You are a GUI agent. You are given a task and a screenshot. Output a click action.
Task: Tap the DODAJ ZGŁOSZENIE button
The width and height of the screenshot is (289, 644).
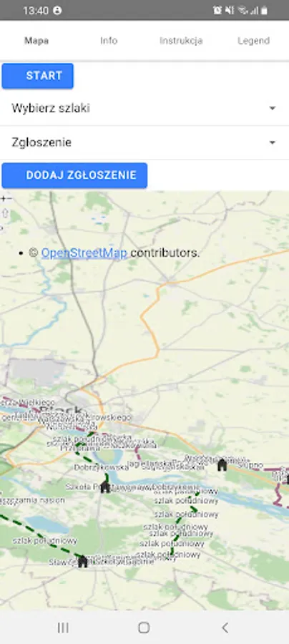pyautogui.click(x=74, y=175)
